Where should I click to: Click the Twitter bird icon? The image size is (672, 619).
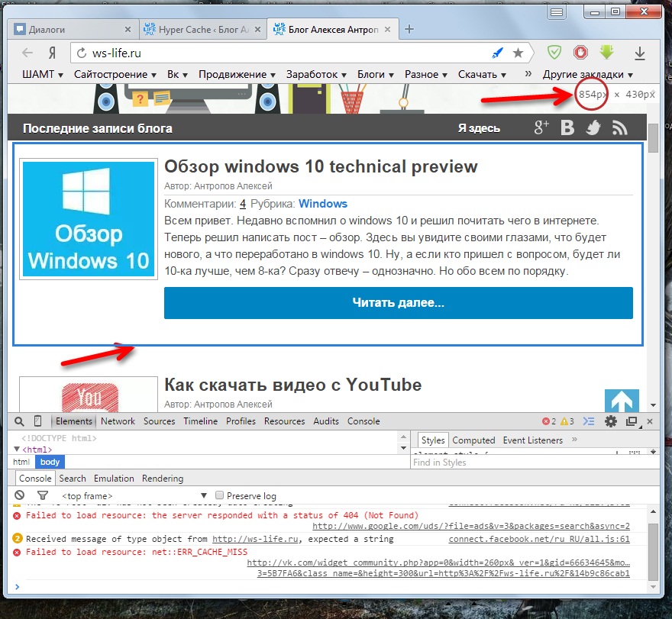(x=593, y=127)
